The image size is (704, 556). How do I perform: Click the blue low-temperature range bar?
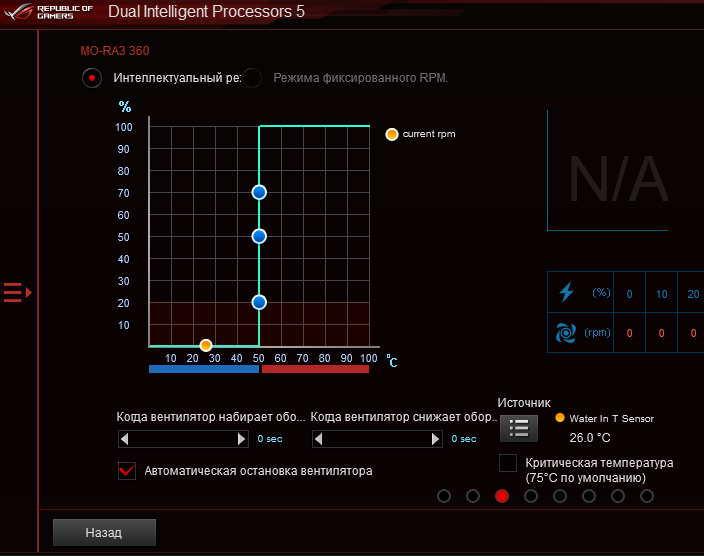click(204, 369)
